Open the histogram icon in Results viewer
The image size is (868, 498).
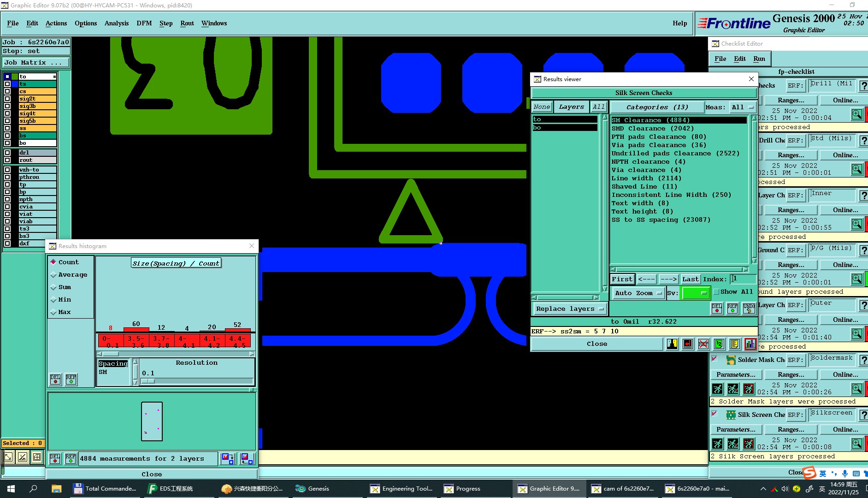click(x=750, y=344)
